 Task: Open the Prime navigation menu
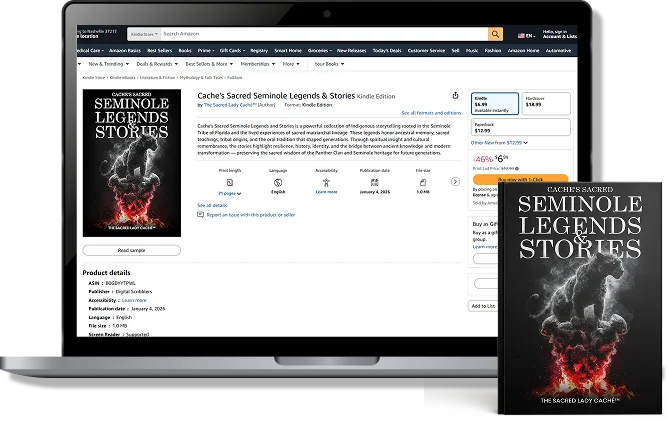pos(206,51)
